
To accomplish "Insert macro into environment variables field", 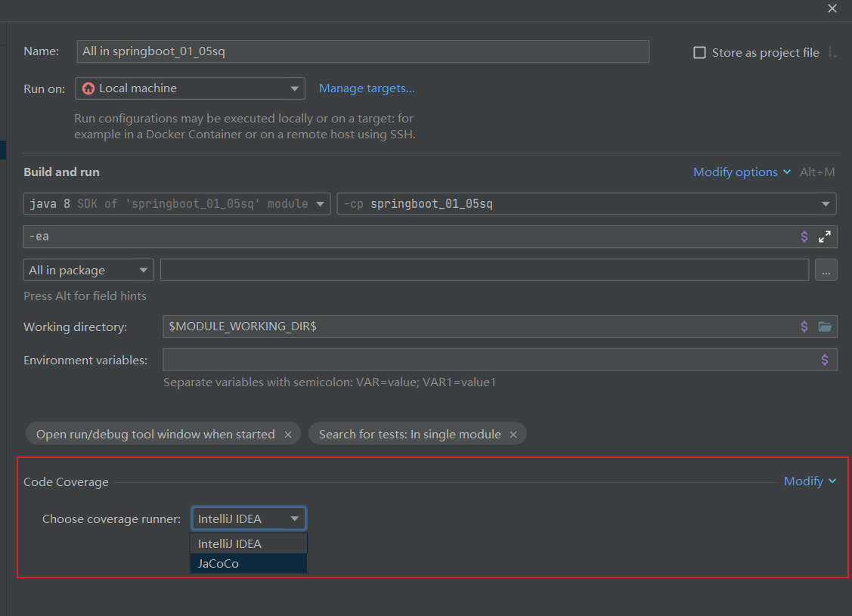I will pyautogui.click(x=825, y=360).
